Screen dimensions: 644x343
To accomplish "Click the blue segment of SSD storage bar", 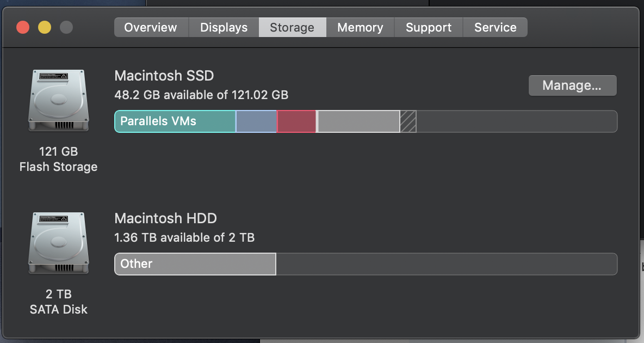I will pos(256,121).
